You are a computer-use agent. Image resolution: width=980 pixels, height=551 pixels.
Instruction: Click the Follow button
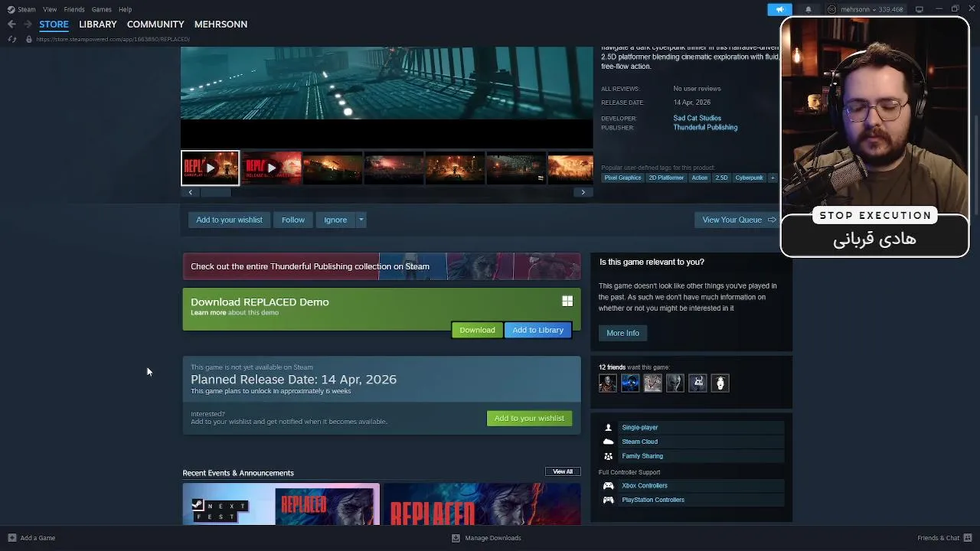pyautogui.click(x=293, y=220)
